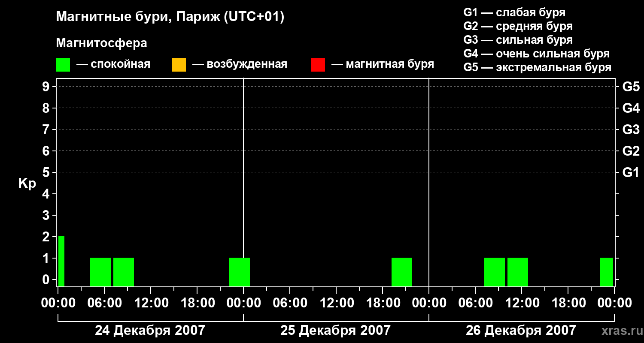
Task: Click the 'G5 — экстремальная буря' legend line
Action: [538, 67]
